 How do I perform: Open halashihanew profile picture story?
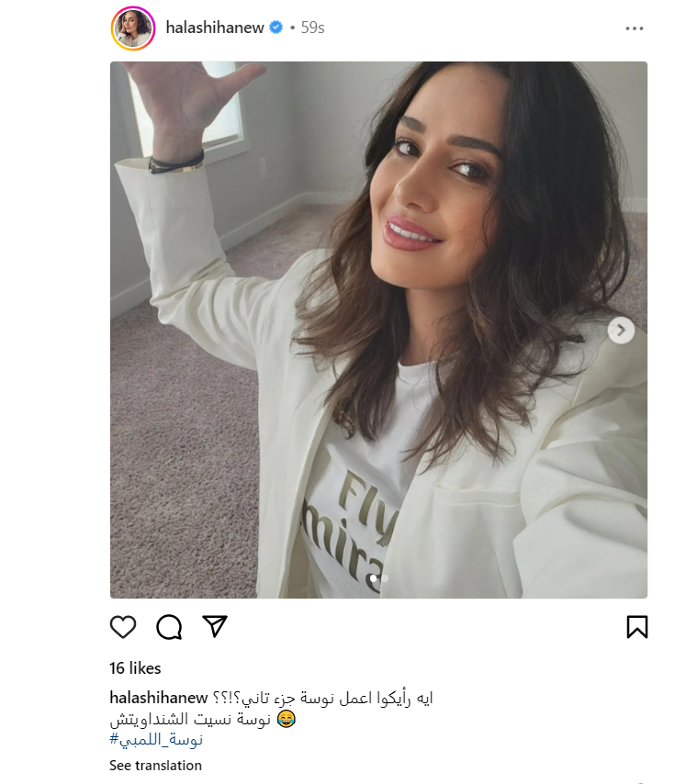pos(133,28)
